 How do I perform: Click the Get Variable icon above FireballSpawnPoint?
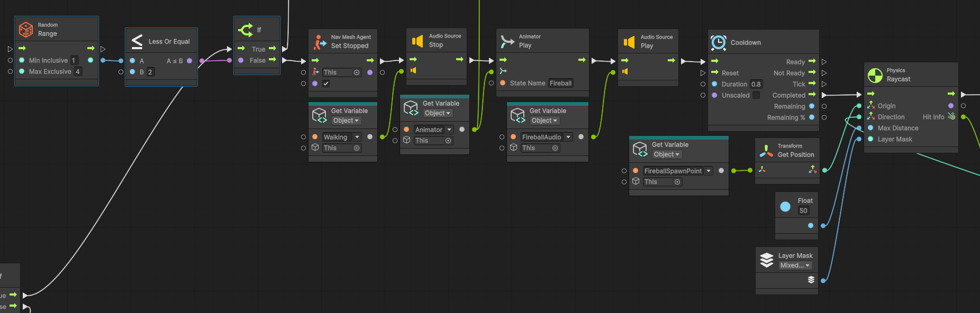pyautogui.click(x=640, y=149)
